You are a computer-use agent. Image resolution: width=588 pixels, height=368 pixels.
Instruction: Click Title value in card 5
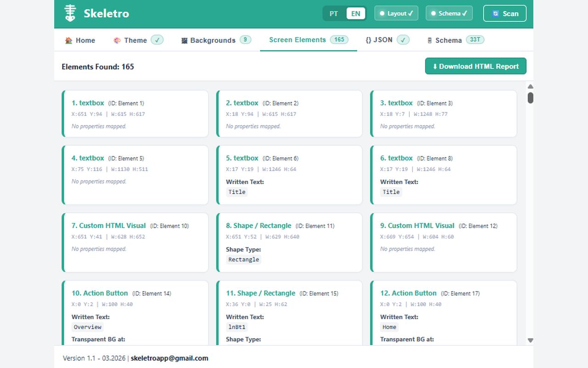(237, 192)
